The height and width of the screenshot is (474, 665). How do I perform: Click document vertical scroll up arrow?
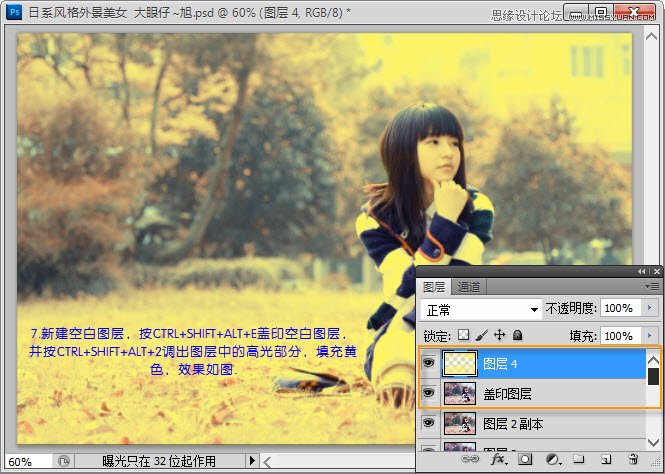pyautogui.click(x=651, y=36)
